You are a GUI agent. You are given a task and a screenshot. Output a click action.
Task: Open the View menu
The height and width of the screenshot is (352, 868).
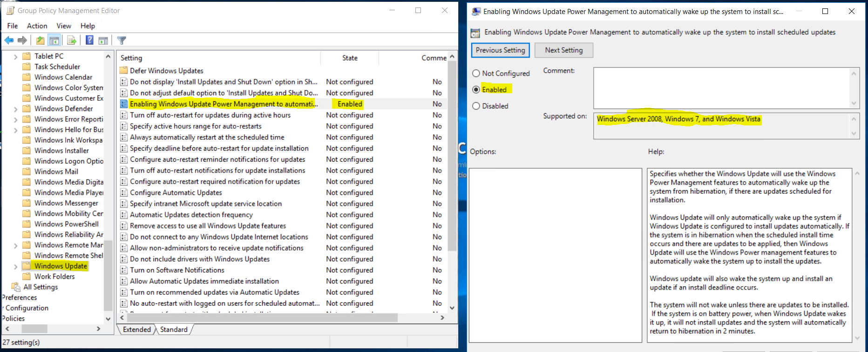point(64,26)
